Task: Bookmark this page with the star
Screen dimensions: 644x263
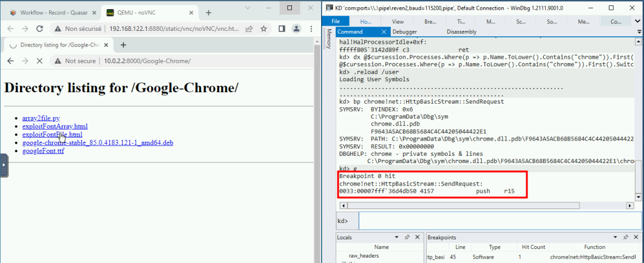Action: coord(263,28)
